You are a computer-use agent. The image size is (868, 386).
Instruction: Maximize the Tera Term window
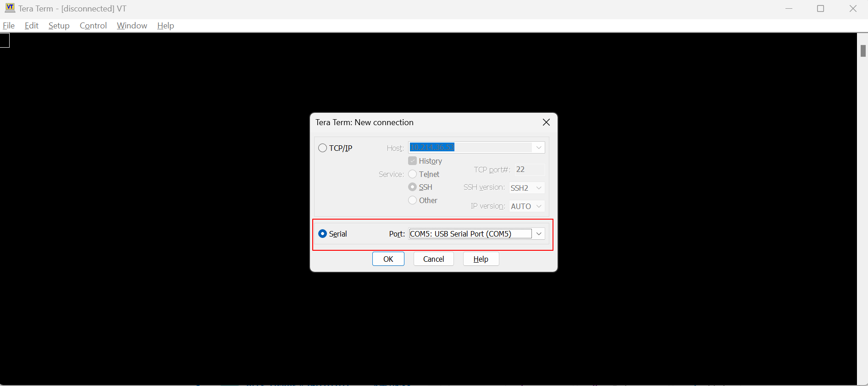(821, 9)
